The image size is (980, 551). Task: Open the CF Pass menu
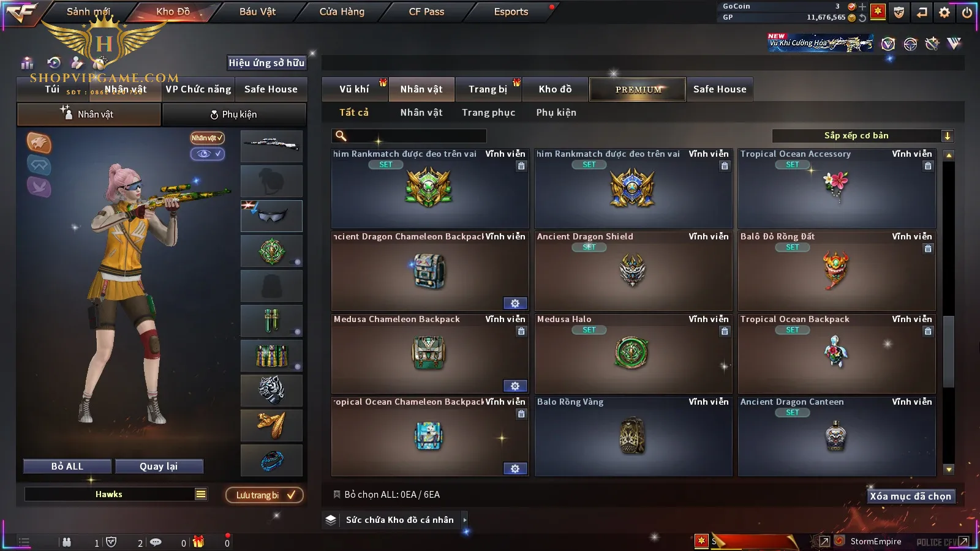(x=426, y=12)
